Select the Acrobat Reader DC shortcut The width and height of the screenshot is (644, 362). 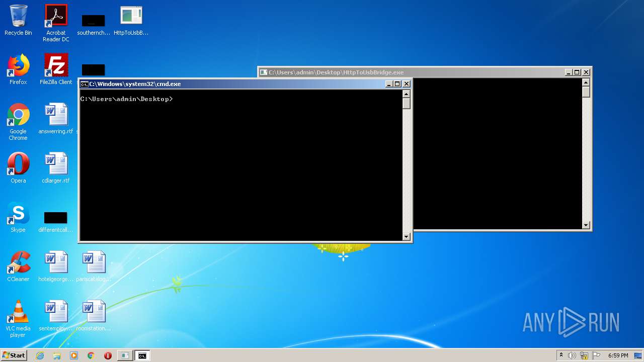pos(56,23)
